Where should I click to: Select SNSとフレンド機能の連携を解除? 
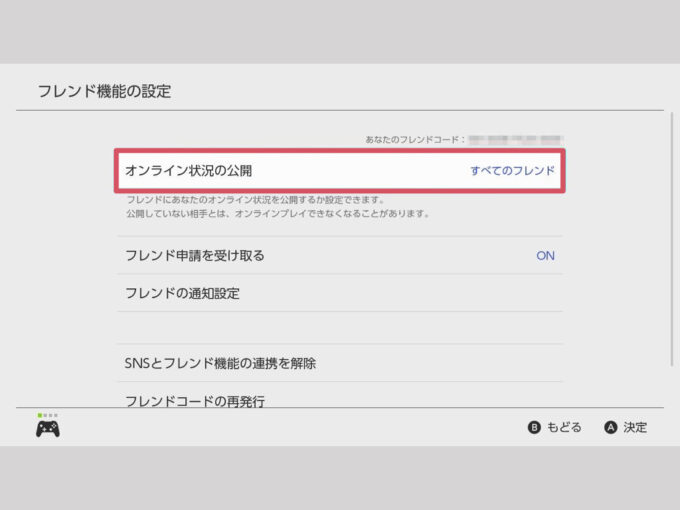[340, 363]
